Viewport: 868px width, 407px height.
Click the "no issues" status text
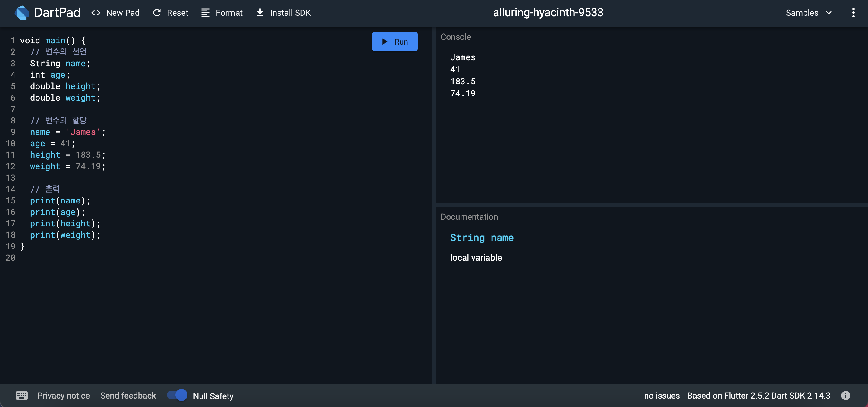click(x=662, y=396)
